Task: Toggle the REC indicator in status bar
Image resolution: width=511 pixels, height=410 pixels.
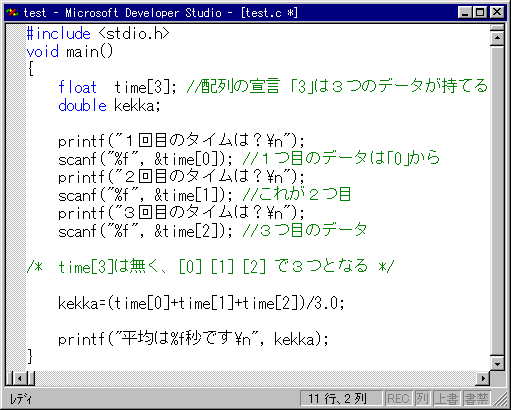Action: (398, 398)
